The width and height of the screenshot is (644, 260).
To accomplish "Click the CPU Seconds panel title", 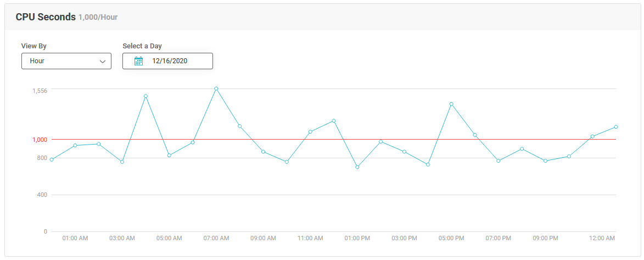I will click(x=46, y=17).
